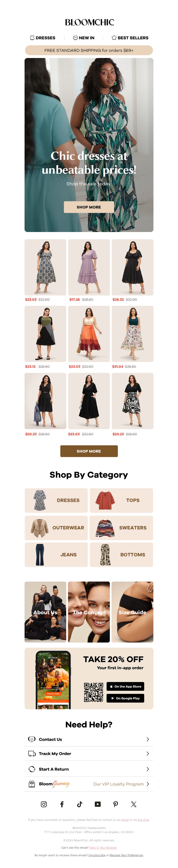Click the brown SHOP MORE button
This screenshot has width=178, height=868.
(x=89, y=451)
